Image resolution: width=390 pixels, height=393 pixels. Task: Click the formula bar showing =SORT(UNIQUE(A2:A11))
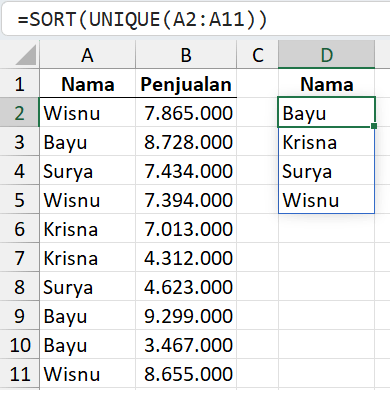tap(195, 19)
